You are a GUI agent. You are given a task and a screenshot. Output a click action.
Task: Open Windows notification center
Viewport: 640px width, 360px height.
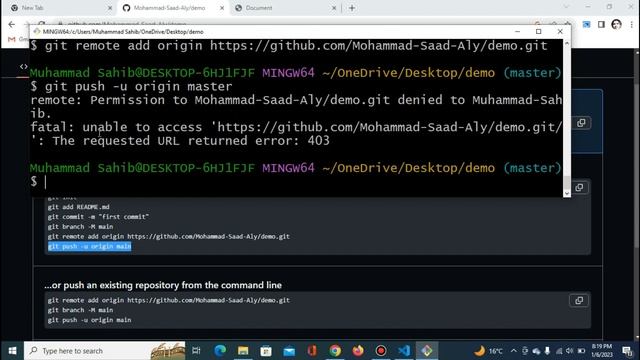tap(627, 351)
